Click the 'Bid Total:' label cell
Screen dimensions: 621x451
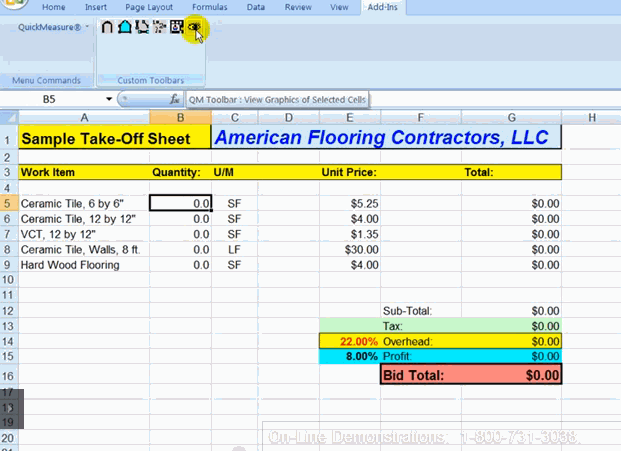pos(421,375)
